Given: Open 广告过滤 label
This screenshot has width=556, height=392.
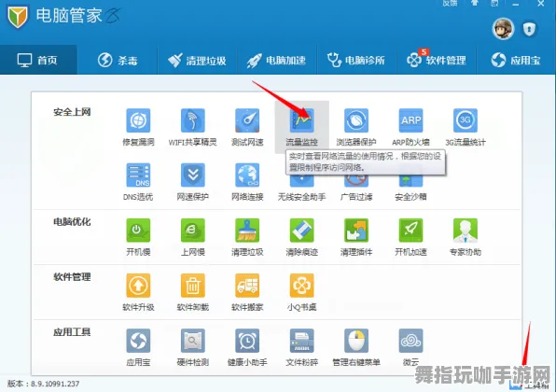Looking at the screenshot, I should coord(356,197).
